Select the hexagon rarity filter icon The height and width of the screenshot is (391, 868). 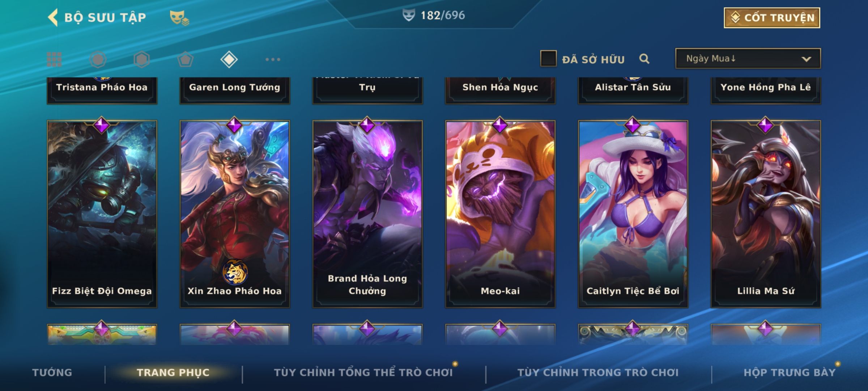point(142,59)
